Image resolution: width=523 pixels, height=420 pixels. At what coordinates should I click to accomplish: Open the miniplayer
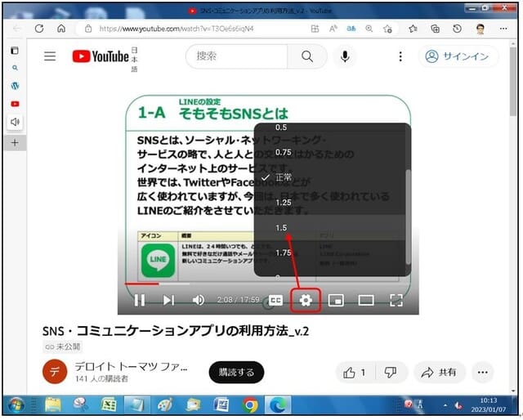coord(336,301)
